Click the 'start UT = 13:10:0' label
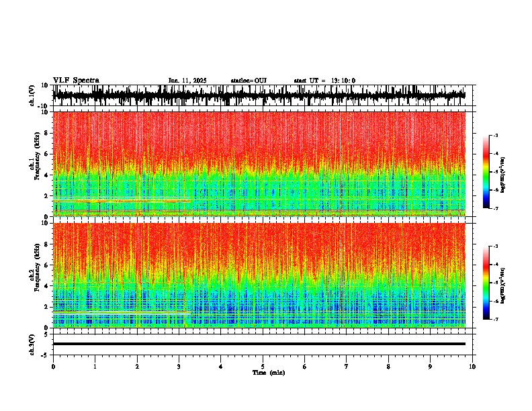This screenshot has width=532, height=411. point(324,81)
